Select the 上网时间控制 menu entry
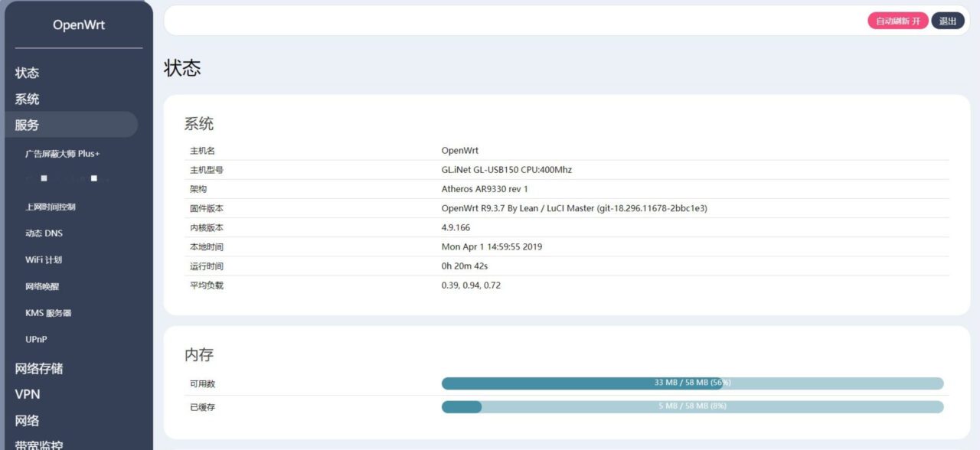 pos(51,207)
